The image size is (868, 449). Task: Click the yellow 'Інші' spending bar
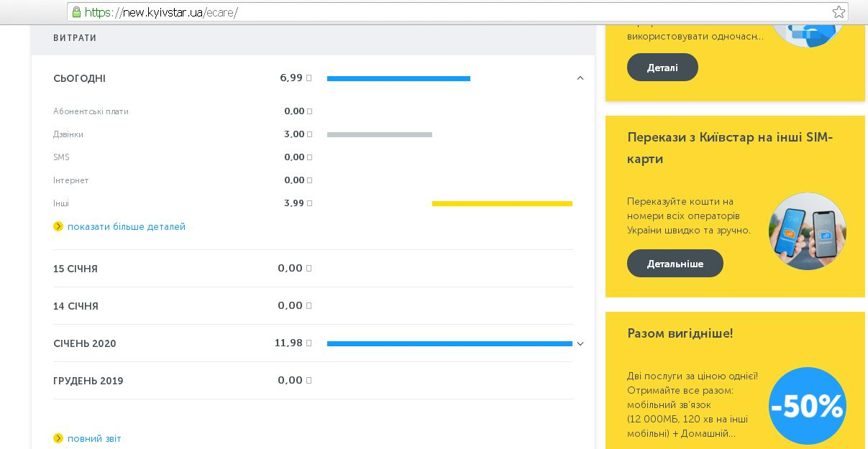click(502, 203)
